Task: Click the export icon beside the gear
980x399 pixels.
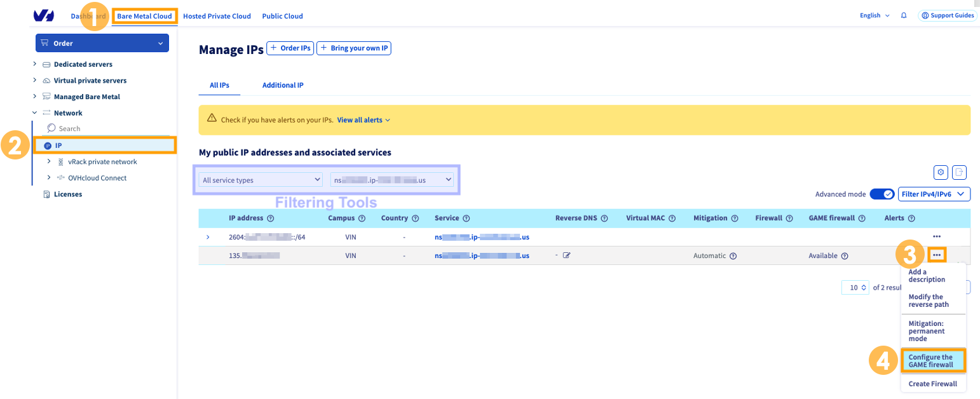Action: 960,172
